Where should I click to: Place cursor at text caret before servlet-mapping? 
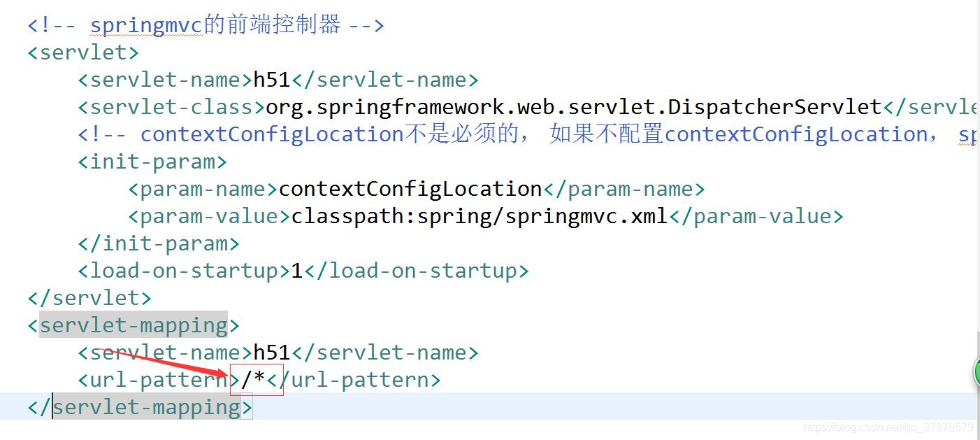(52, 406)
